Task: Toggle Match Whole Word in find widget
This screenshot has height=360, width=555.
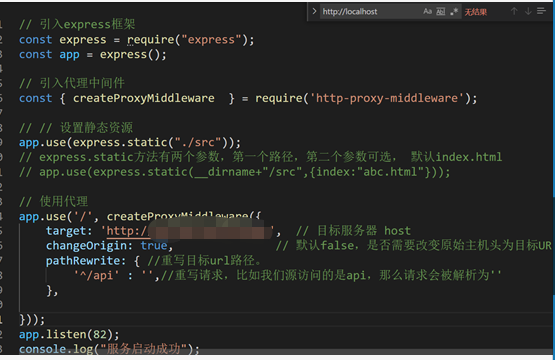Action: (441, 11)
